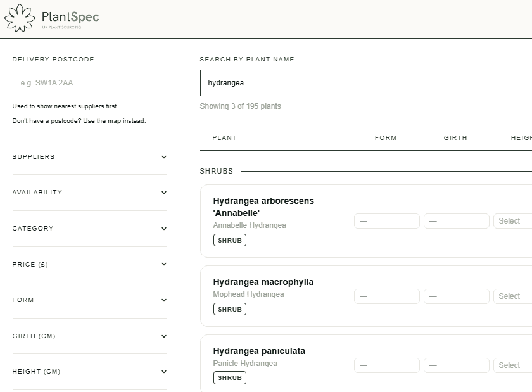Click 'Annabelle Hydrangea' common name
Viewport: 532px width, 392px height.
pyautogui.click(x=250, y=225)
